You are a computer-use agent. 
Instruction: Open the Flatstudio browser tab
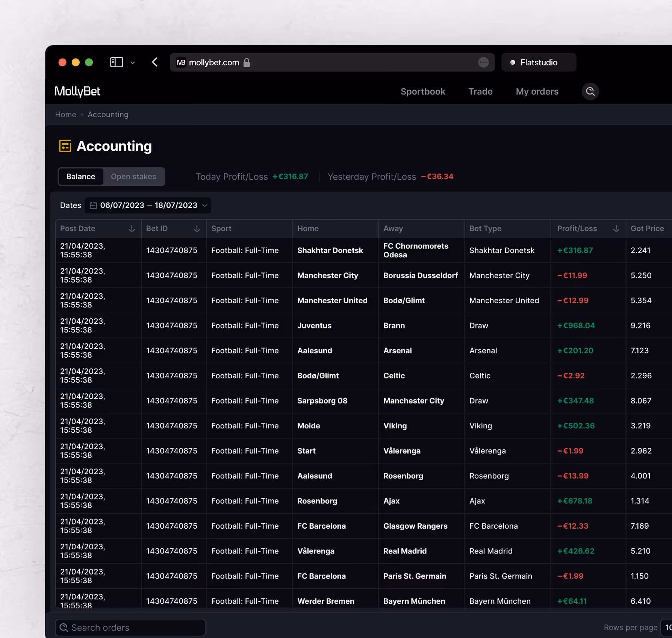[539, 62]
